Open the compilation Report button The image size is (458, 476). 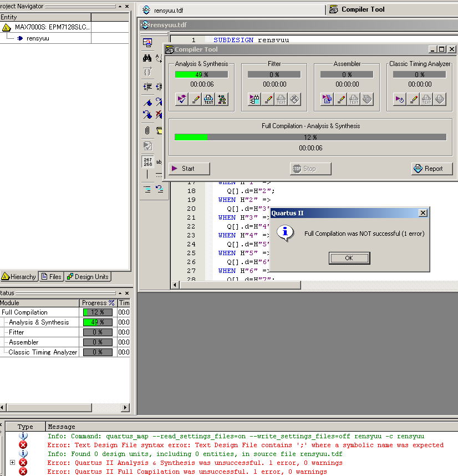click(432, 169)
